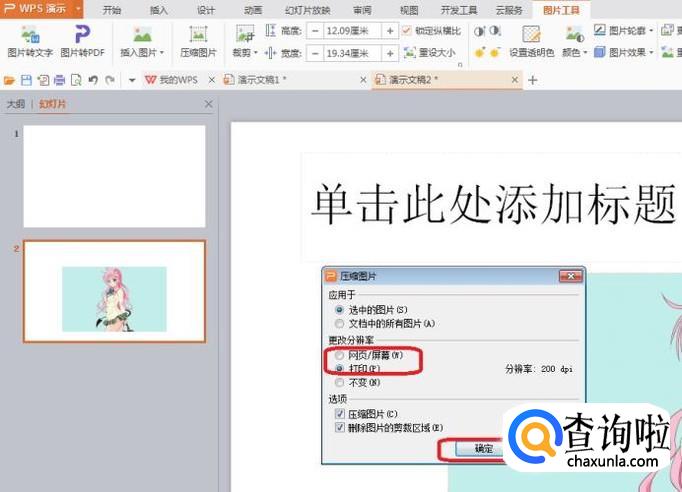Close the 我的WPS tab

pos(211,80)
